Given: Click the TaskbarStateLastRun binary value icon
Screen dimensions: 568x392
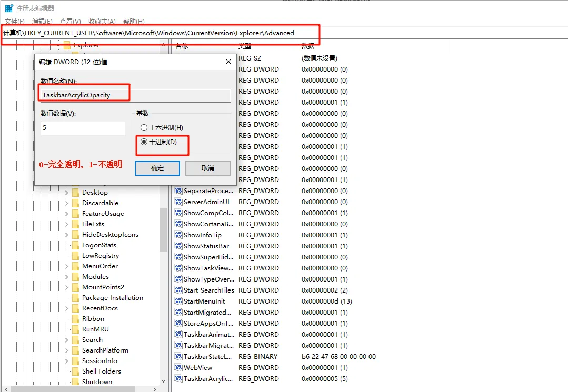Looking at the screenshot, I should pyautogui.click(x=178, y=356).
